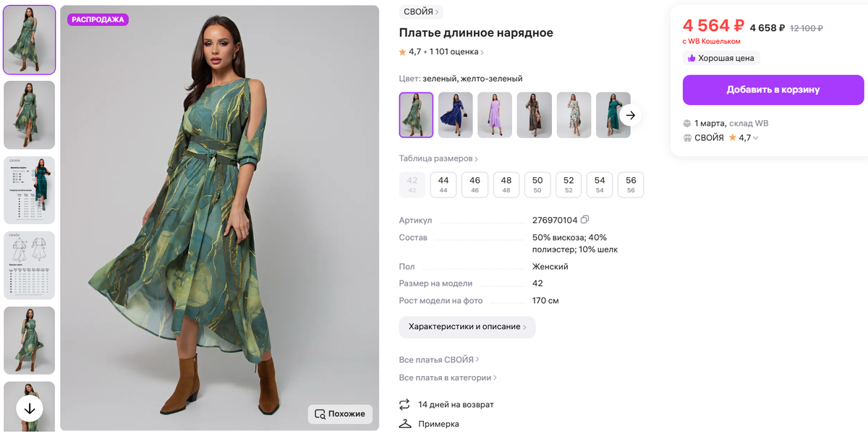This screenshot has height=444, width=868.
Task: Select size 48
Action: coord(506,184)
